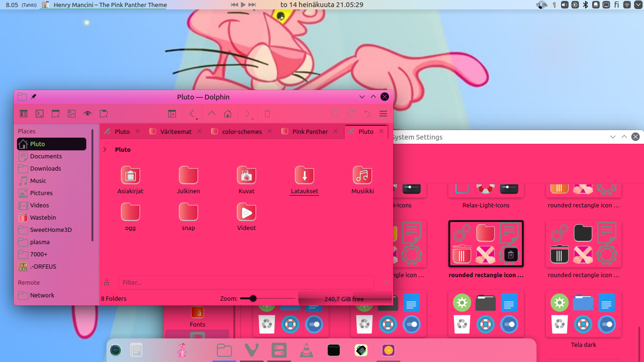The width and height of the screenshot is (644, 362).
Task: Close the color-schemes tab
Action: point(270,132)
